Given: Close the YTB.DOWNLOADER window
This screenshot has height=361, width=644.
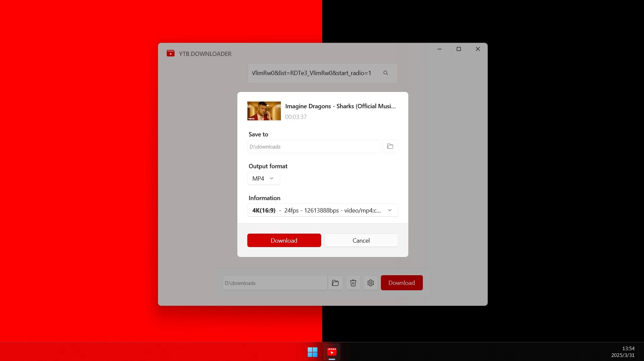Looking at the screenshot, I should (478, 49).
